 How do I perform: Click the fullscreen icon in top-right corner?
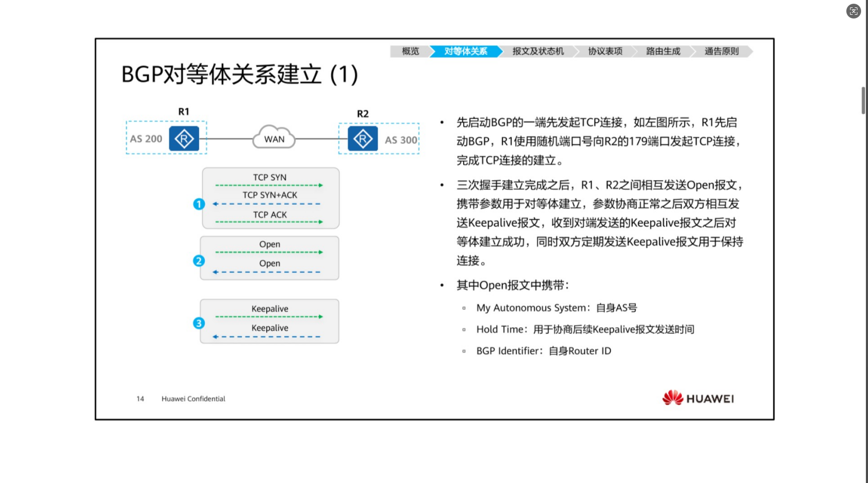(x=853, y=11)
